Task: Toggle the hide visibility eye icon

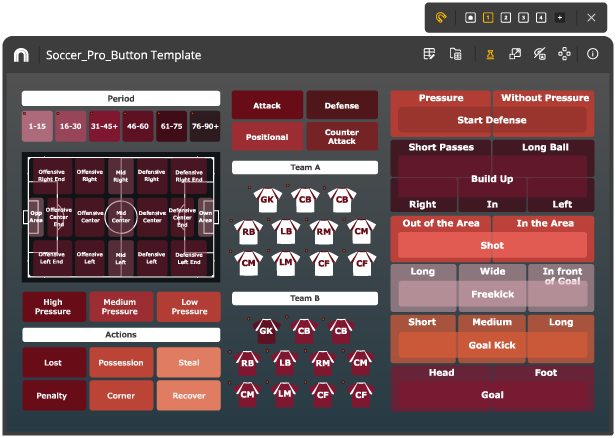Action: pyautogui.click(x=540, y=54)
